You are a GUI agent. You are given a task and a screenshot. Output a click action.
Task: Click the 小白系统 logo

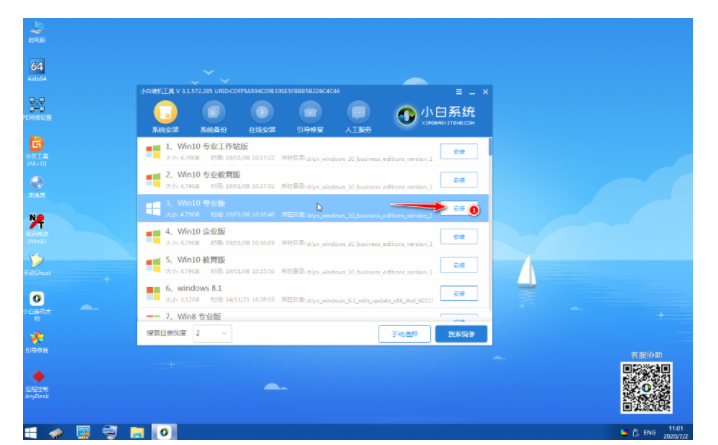click(x=436, y=115)
